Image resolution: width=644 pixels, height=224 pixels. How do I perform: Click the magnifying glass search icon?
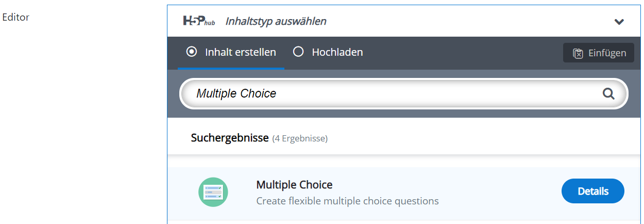pyautogui.click(x=608, y=94)
